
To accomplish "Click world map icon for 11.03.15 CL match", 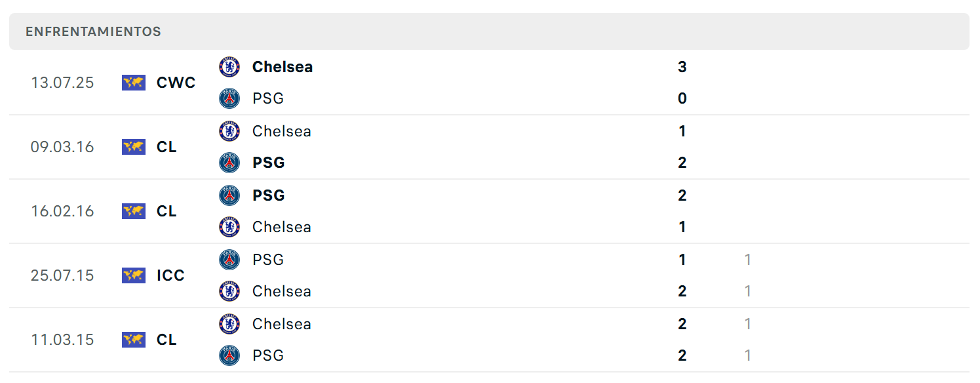I will (134, 340).
